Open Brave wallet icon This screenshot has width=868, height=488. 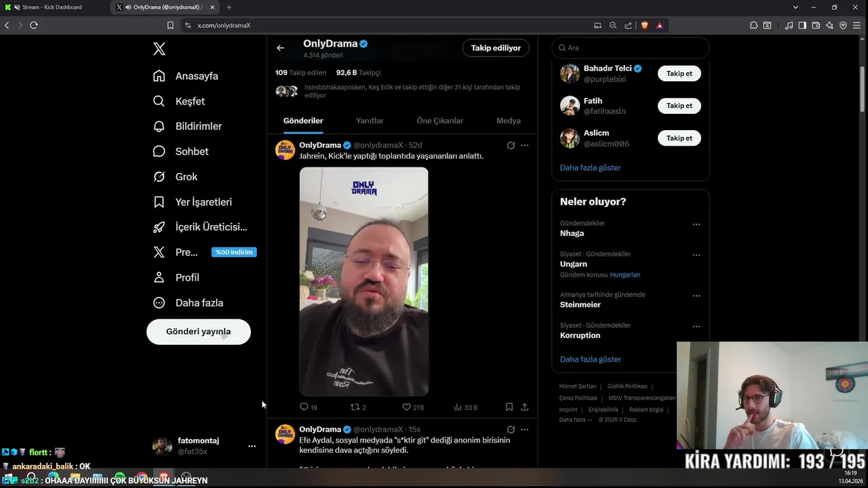click(x=816, y=25)
